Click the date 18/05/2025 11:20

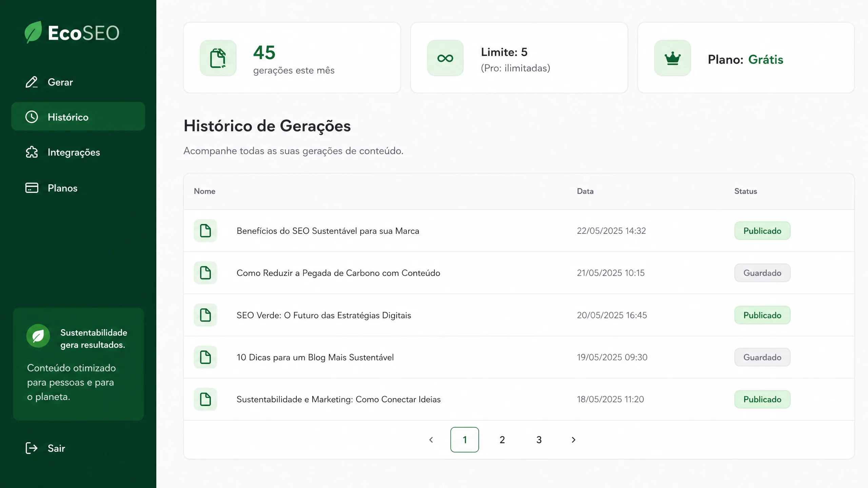click(x=610, y=399)
